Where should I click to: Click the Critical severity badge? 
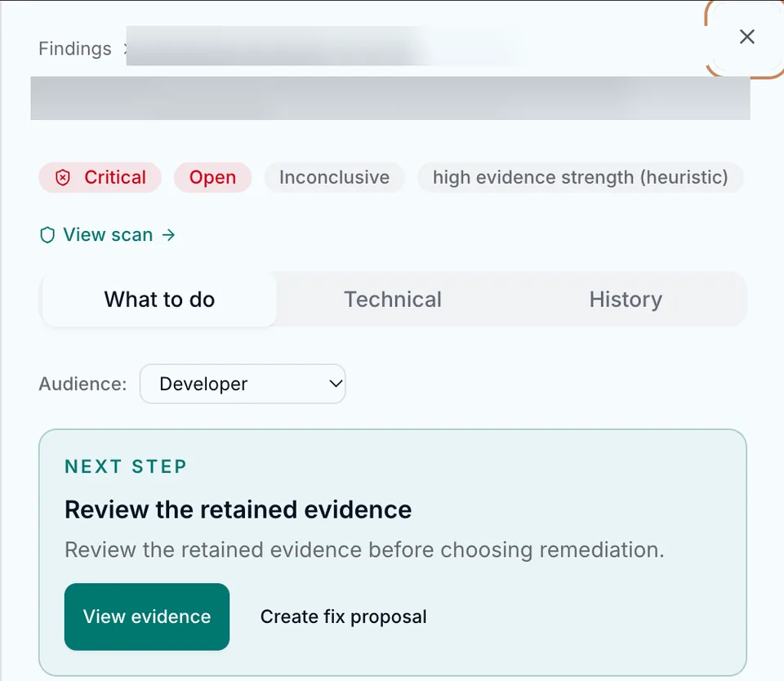pos(100,177)
